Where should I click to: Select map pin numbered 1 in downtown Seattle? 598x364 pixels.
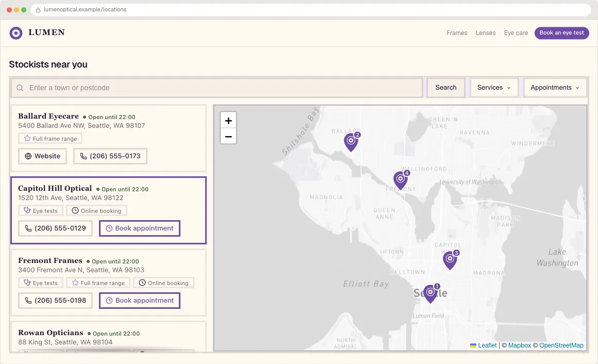click(x=431, y=293)
